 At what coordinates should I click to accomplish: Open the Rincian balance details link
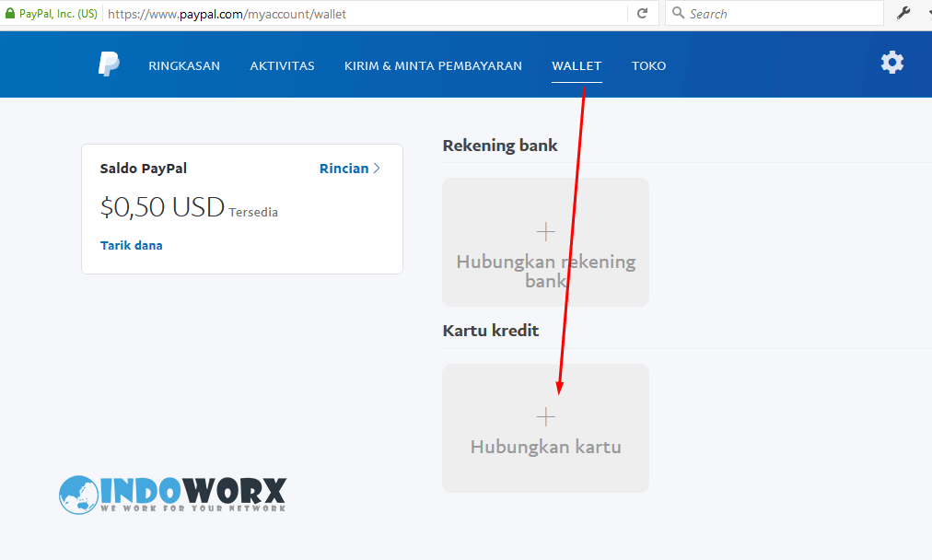click(x=350, y=169)
